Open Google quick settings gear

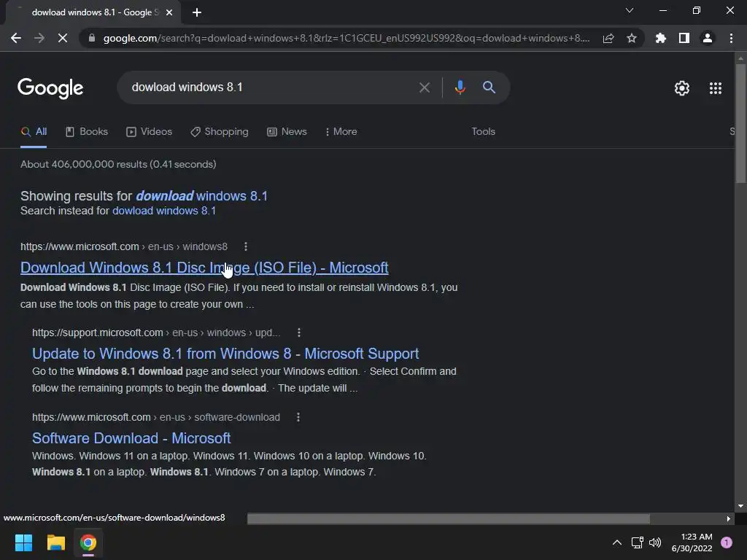[682, 88]
